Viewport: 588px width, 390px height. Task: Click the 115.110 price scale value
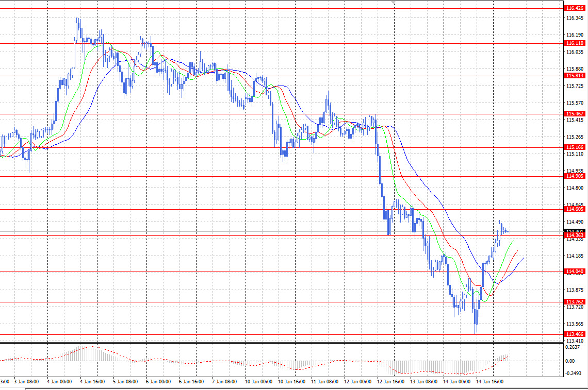pyautogui.click(x=575, y=154)
